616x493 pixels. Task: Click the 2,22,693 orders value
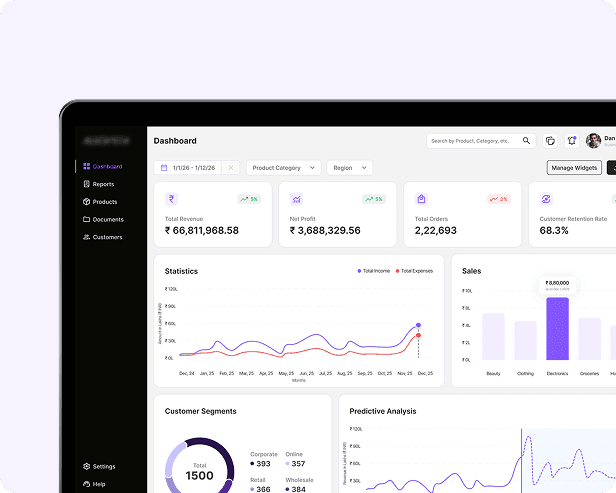pyautogui.click(x=436, y=231)
